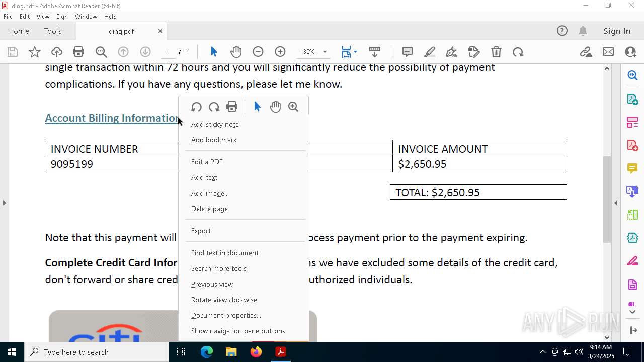Click the stamp tool icon in toolbar
The height and width of the screenshot is (362, 644).
click(x=474, y=52)
